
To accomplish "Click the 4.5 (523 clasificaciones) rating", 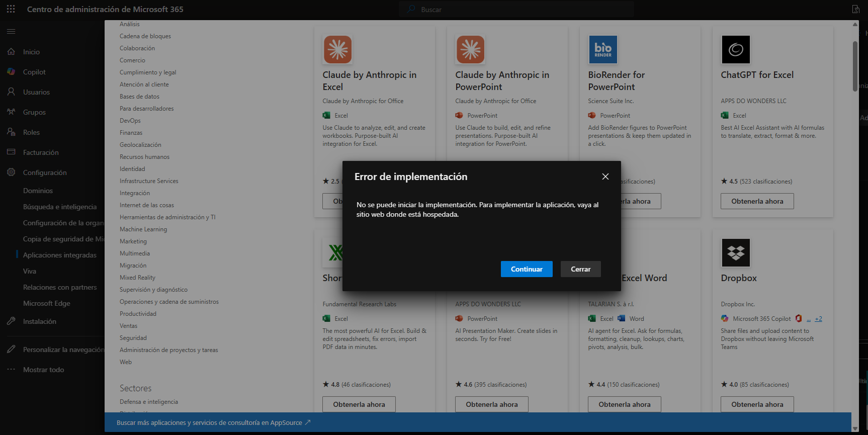I will (757, 182).
